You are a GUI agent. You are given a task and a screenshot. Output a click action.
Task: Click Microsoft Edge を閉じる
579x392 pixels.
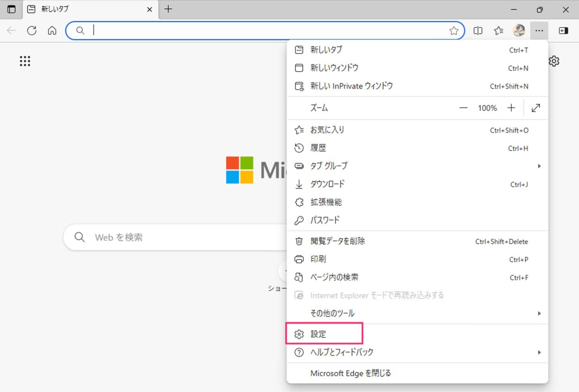tap(351, 373)
